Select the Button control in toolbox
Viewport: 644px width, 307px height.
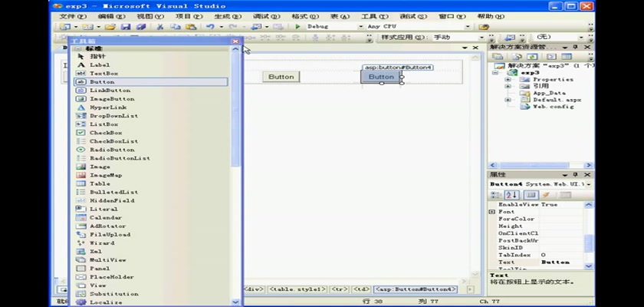(102, 81)
